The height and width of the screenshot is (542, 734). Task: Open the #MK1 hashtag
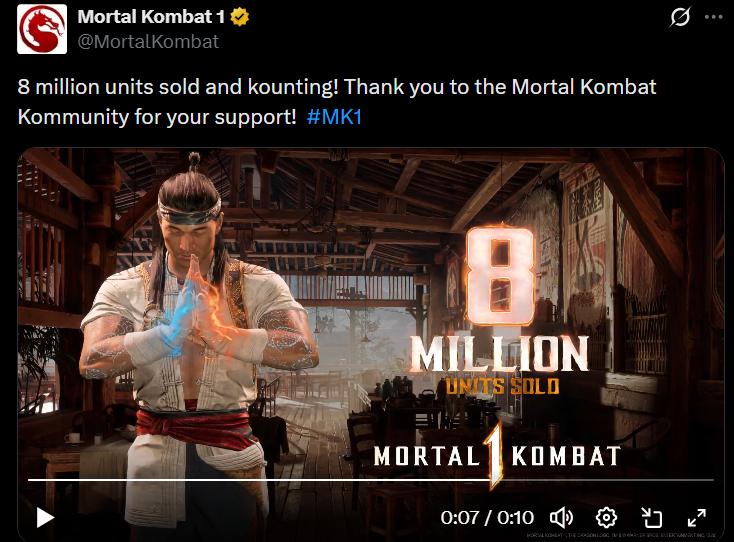[334, 117]
